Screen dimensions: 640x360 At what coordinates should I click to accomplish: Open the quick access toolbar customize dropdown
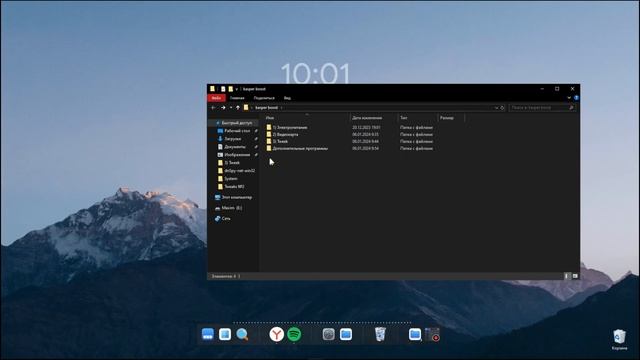coord(237,89)
